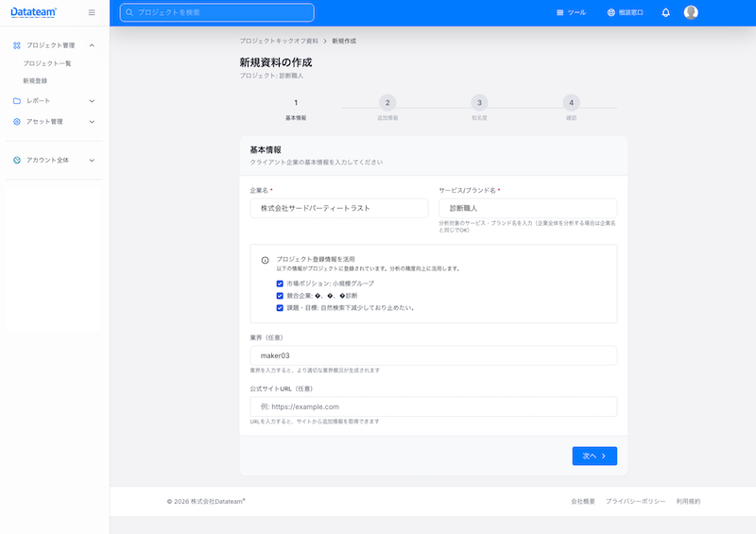Go to step 4 確認 circle
The height and width of the screenshot is (534, 756).
[572, 103]
